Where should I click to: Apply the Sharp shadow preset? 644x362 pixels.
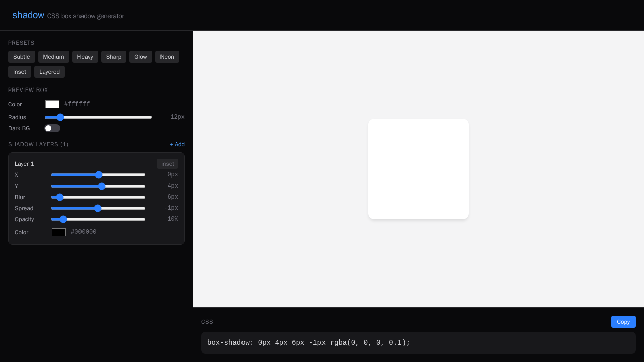point(113,57)
